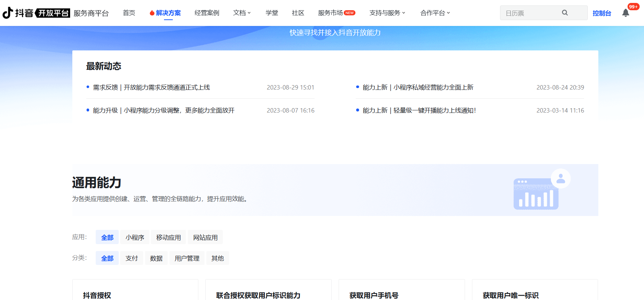Click the date 2023-08-24 20:39
The image size is (644, 300).
click(x=560, y=87)
